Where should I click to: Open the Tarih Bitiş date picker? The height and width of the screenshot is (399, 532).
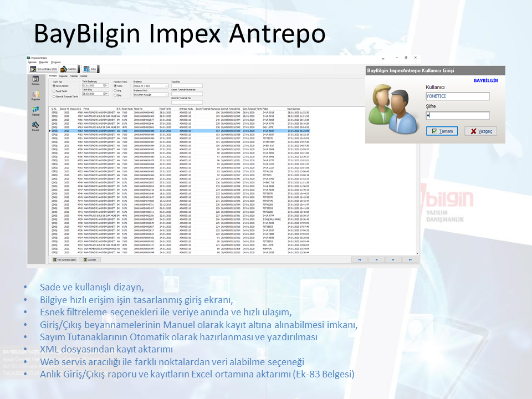[106, 93]
